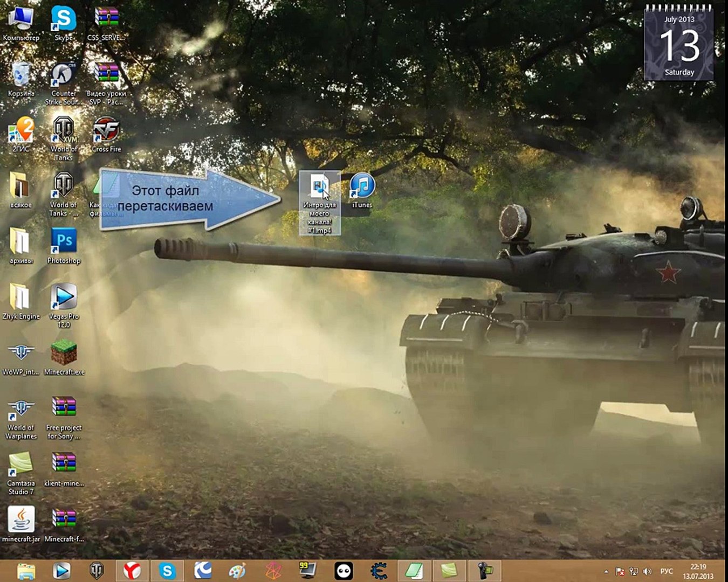728x582 pixels.
Task: Select the minecraft.jar Java file
Action: (x=21, y=524)
